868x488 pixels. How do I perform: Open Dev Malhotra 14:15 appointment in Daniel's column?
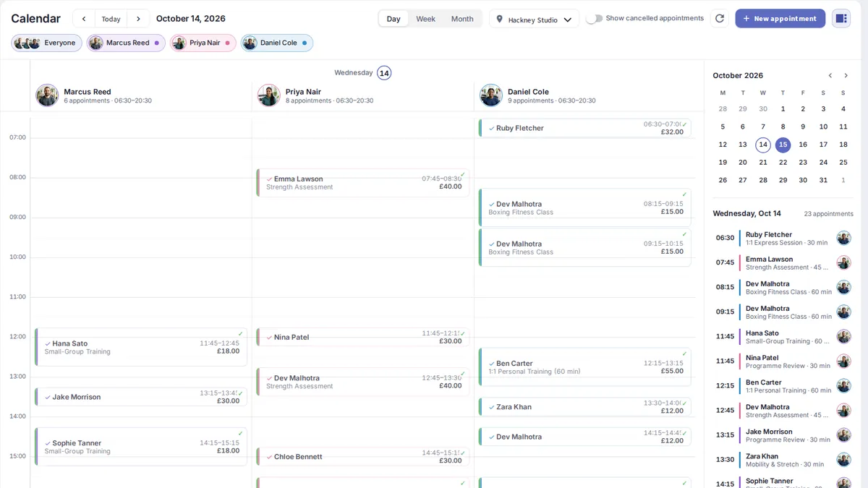click(x=584, y=437)
